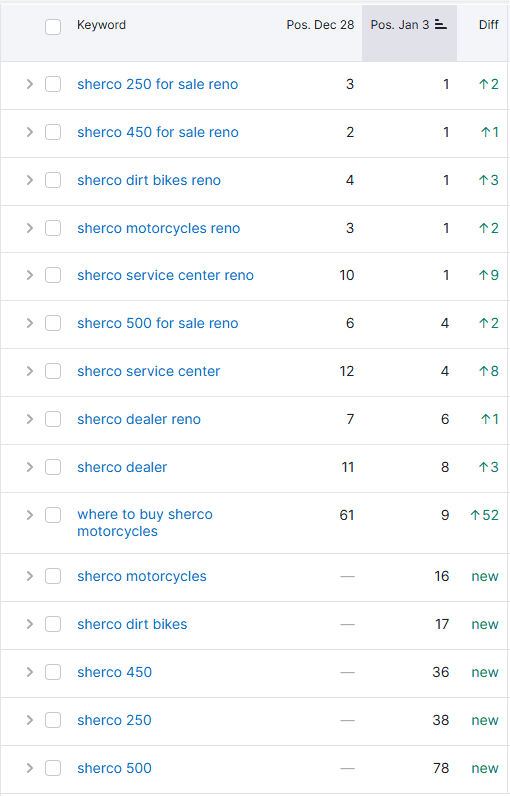This screenshot has height=796, width=510.
Task: Open the sherco 500 for sale reno link
Action: 158,323
